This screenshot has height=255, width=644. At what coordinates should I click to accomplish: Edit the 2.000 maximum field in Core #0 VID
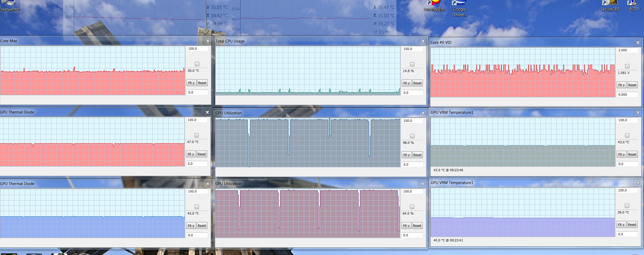pos(627,50)
